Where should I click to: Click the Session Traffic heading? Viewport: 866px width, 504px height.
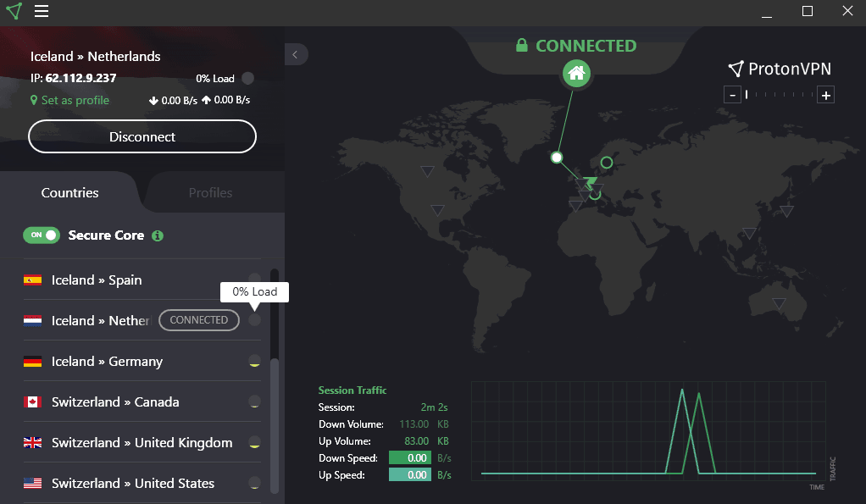tap(353, 390)
